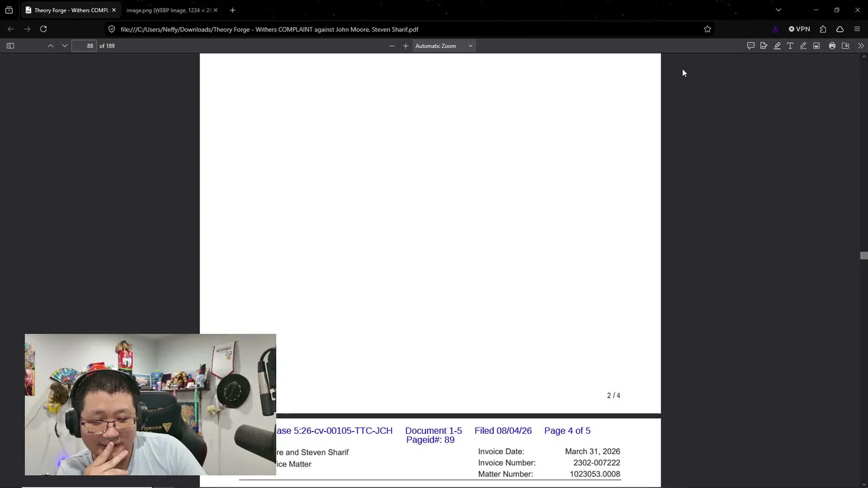The image size is (868, 488).
Task: Open the extensions puzzle icon
Action: pos(823,28)
